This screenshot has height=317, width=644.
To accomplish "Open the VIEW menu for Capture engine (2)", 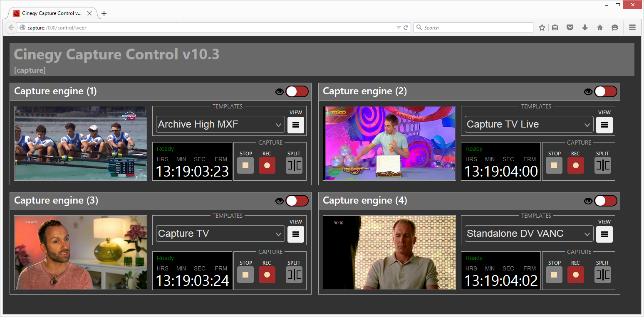I will pos(604,125).
